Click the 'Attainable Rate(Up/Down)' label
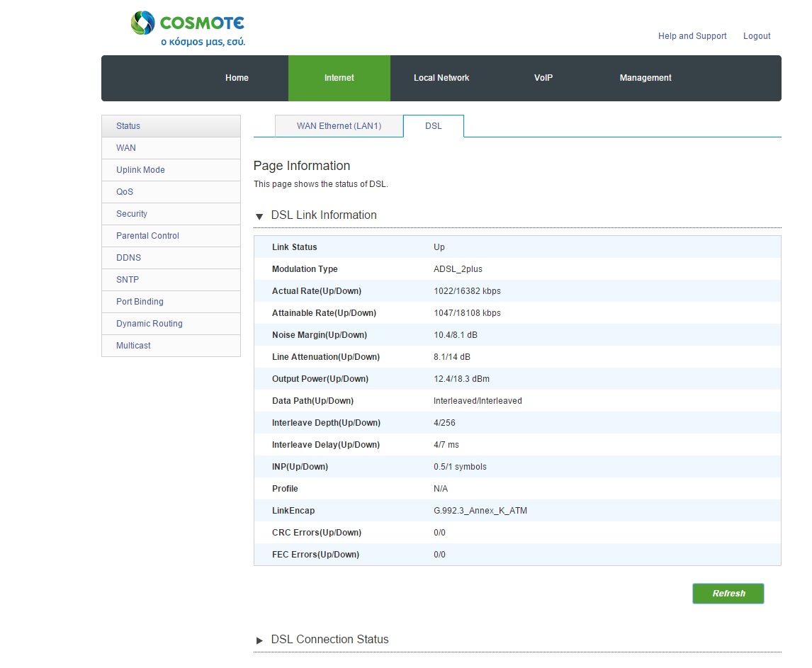 324,313
